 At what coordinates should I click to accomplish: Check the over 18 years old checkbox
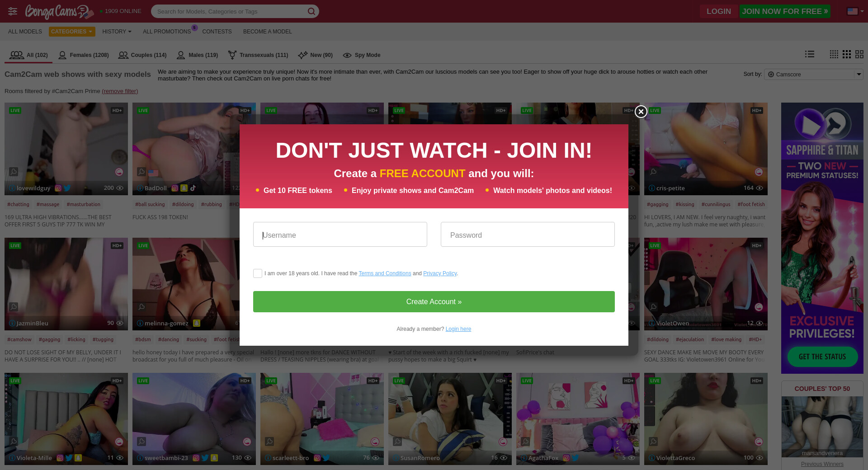pyautogui.click(x=258, y=273)
